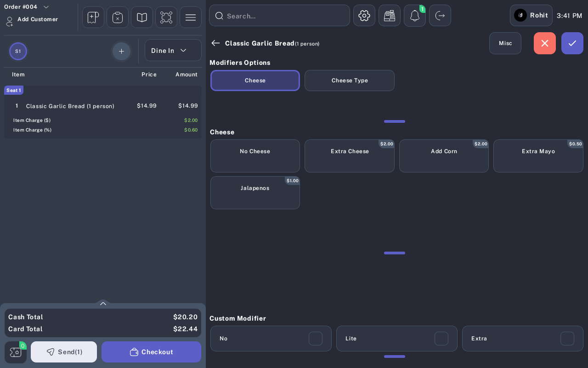588x368 pixels.
Task: Click the 3:41 PM clock
Action: [570, 16]
